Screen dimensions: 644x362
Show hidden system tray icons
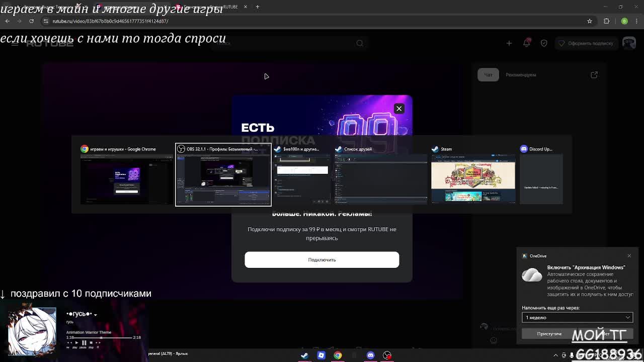[x=556, y=355]
